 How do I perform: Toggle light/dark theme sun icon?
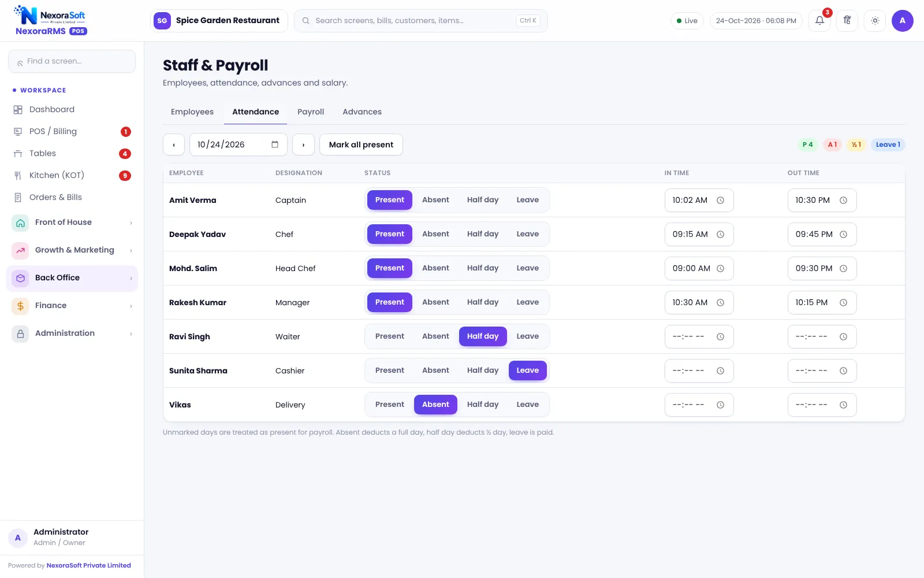(875, 21)
